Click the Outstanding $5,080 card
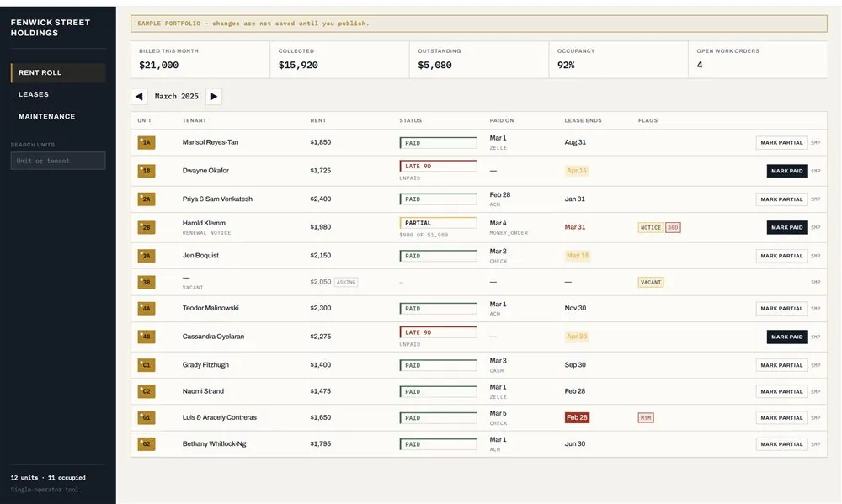 click(479, 60)
